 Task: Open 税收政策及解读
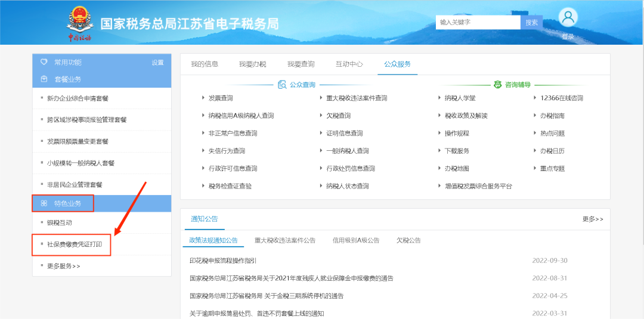point(466,116)
